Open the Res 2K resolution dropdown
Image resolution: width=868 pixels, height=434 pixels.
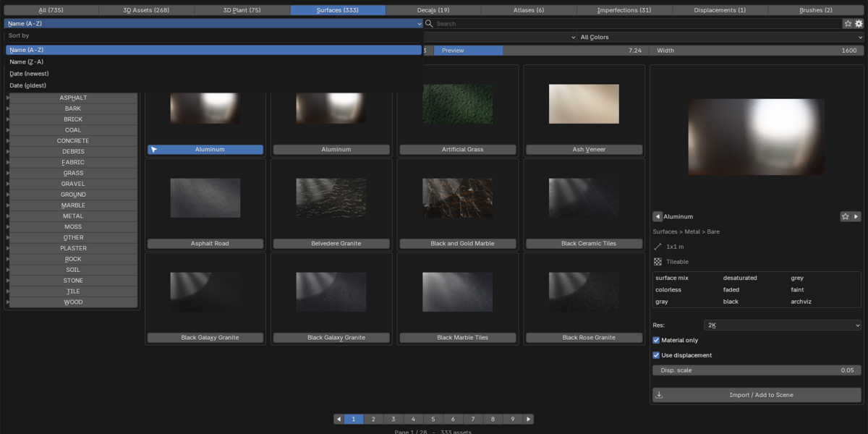click(783, 325)
